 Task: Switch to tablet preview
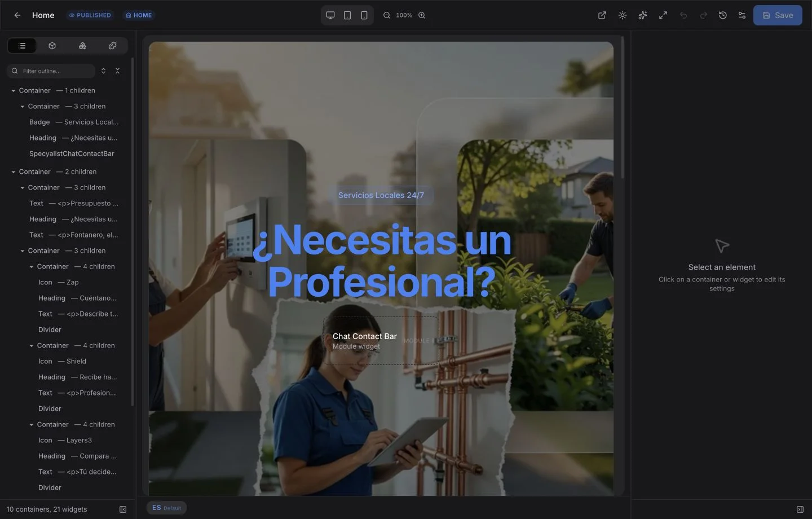[347, 15]
